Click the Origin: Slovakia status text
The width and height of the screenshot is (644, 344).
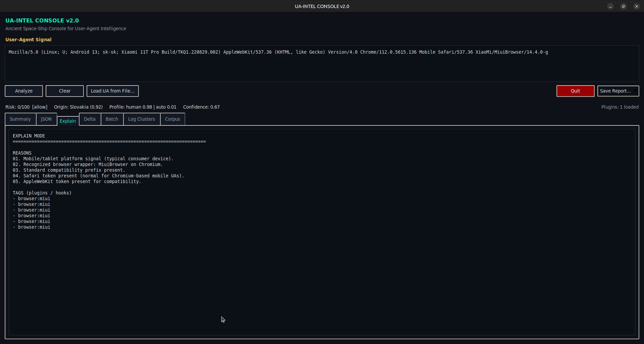point(78,107)
